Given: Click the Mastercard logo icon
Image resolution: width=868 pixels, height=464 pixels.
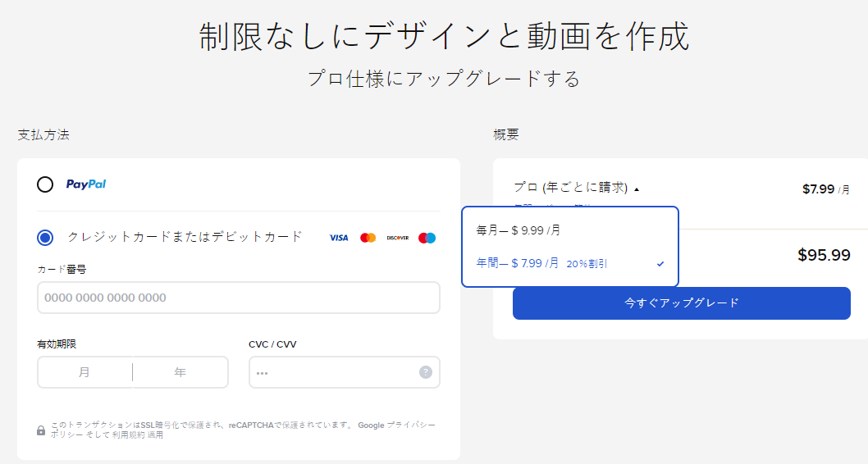Looking at the screenshot, I should tap(368, 238).
